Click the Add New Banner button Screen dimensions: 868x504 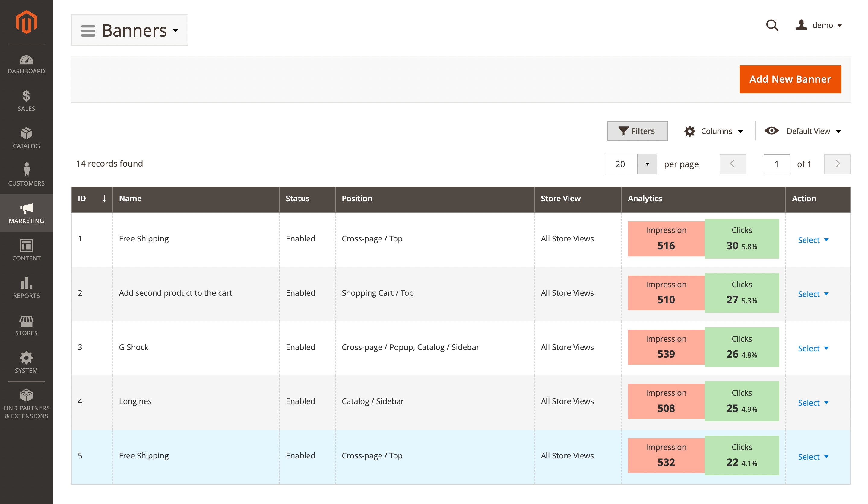(790, 79)
